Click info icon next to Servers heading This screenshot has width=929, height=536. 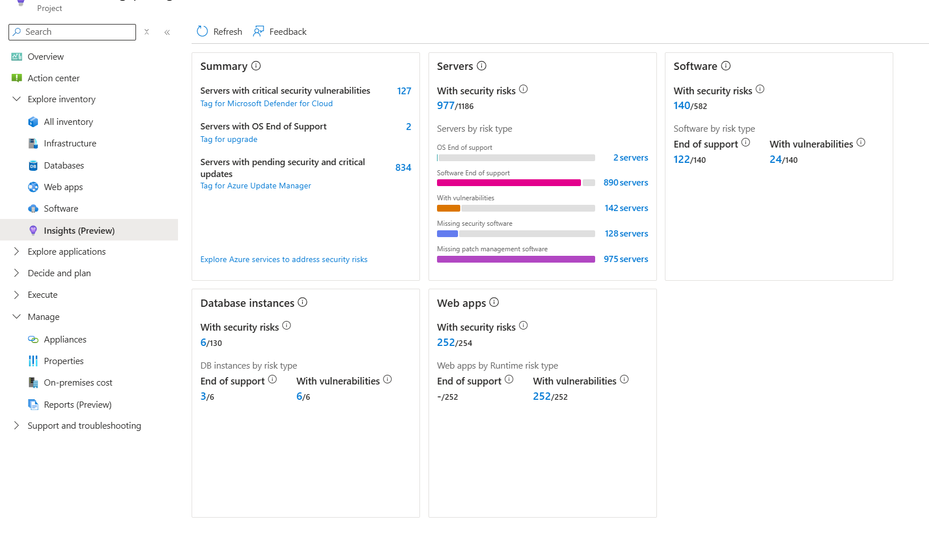482,66
